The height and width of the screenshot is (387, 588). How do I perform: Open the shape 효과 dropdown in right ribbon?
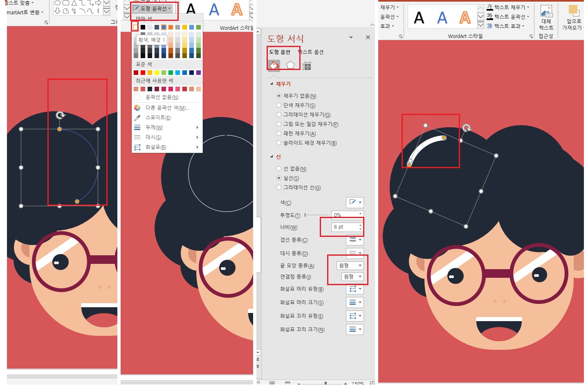point(387,26)
